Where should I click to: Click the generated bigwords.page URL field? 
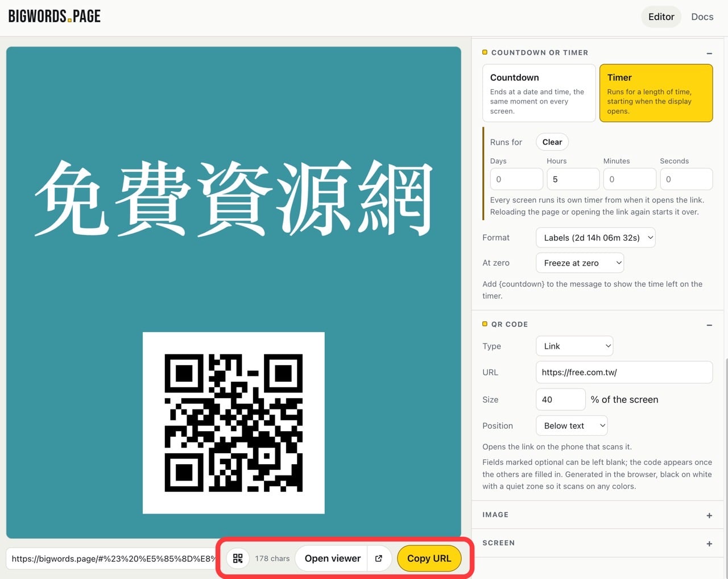[x=113, y=559]
